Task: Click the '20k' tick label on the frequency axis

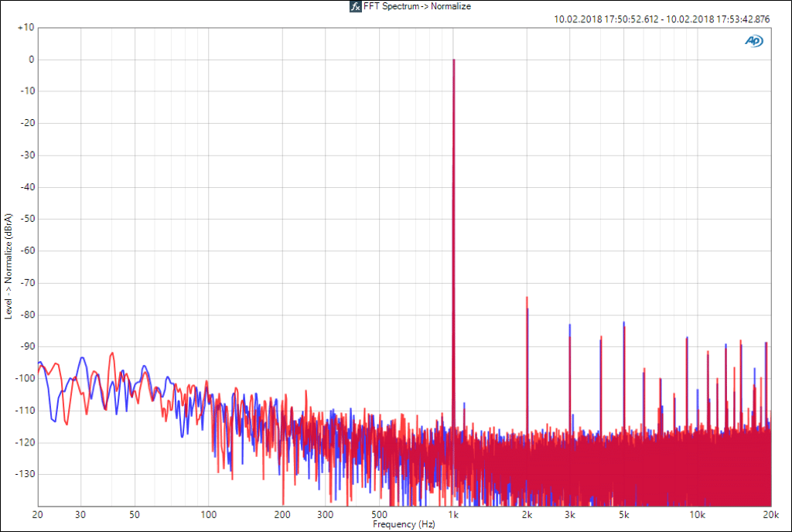Action: (770, 514)
